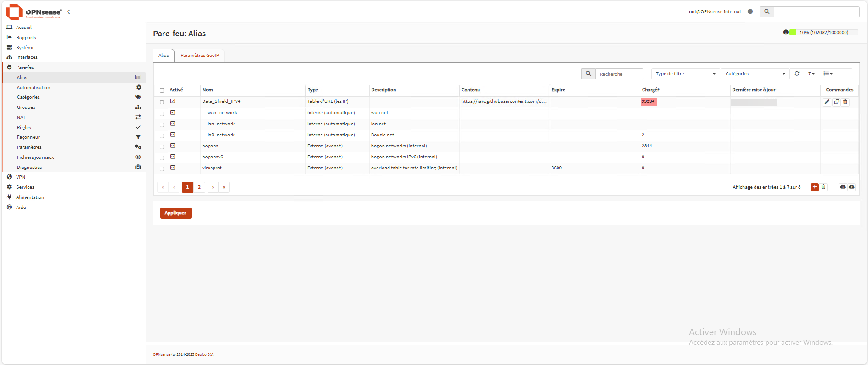Viewport: 868px width, 365px height.
Task: Toggle the select-all checkbox in table header
Action: pos(162,90)
